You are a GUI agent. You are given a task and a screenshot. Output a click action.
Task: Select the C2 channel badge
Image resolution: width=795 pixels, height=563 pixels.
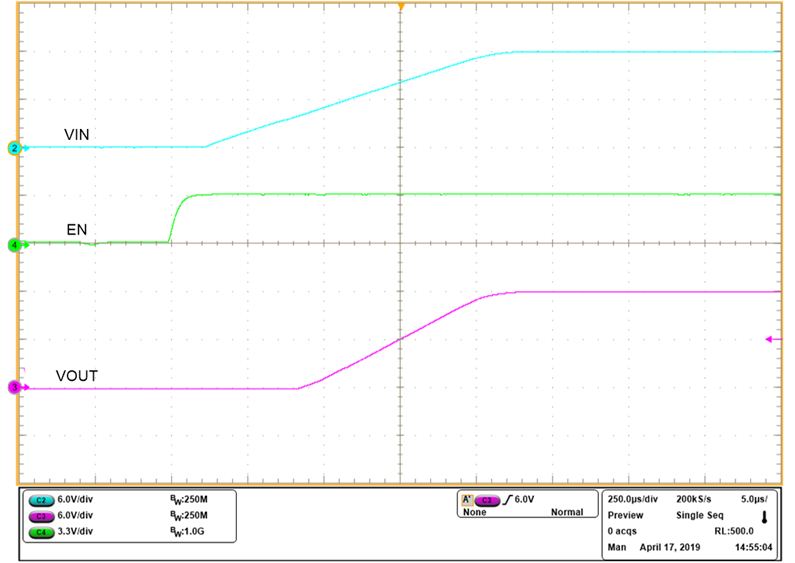(42, 500)
